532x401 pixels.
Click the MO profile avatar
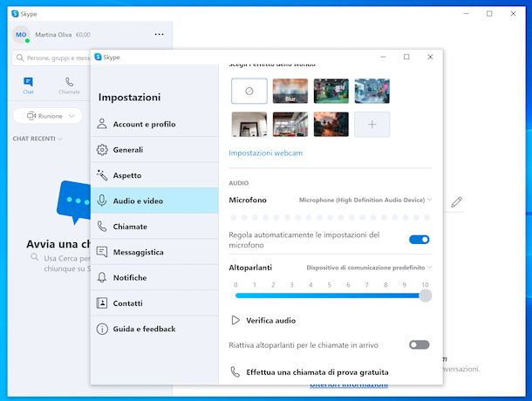[21, 35]
